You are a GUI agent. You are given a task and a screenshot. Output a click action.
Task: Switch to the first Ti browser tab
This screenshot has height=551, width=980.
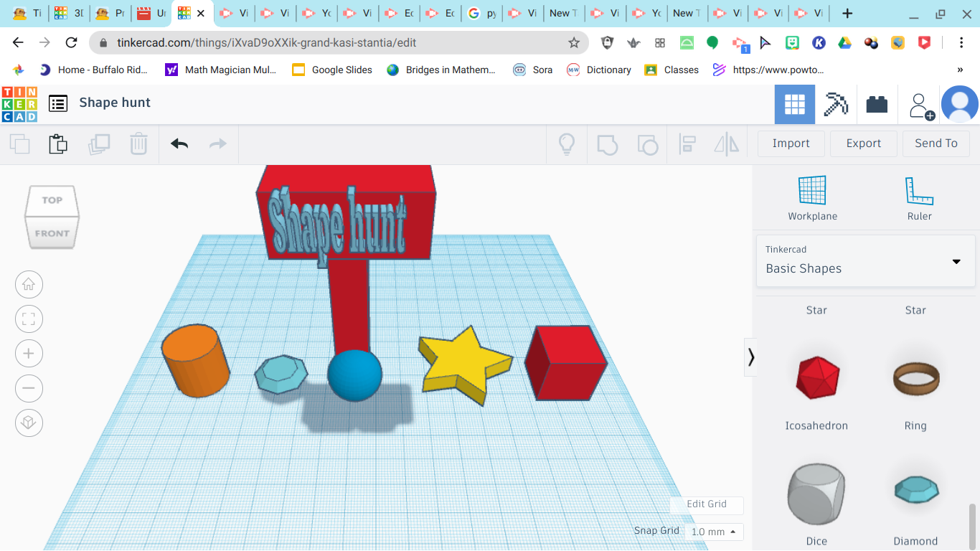[x=27, y=13]
